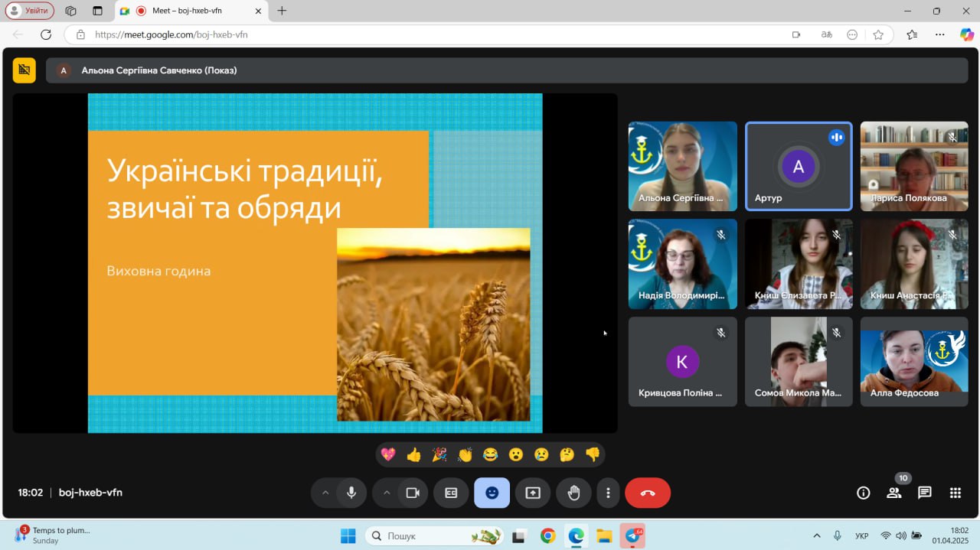980x550 pixels.
Task: Hide the emoji reactions bar
Action: [492, 493]
